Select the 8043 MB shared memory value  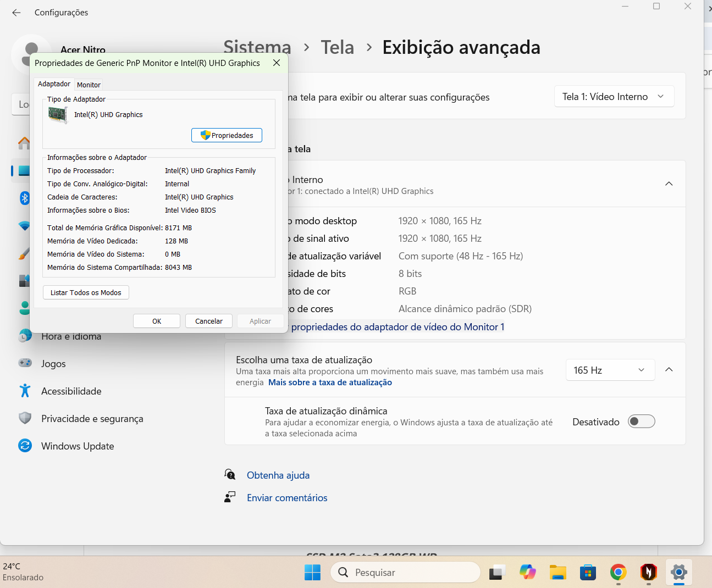[x=178, y=267]
